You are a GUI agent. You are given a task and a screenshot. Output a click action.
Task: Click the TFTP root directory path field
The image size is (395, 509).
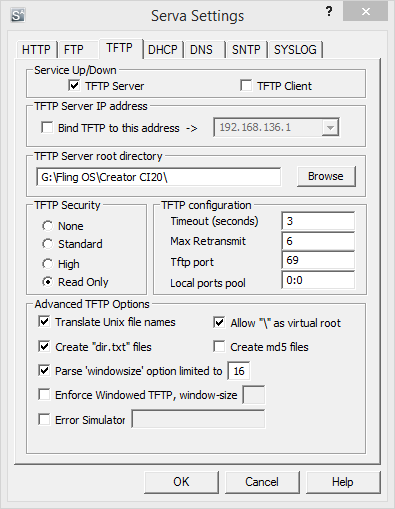[158, 177]
